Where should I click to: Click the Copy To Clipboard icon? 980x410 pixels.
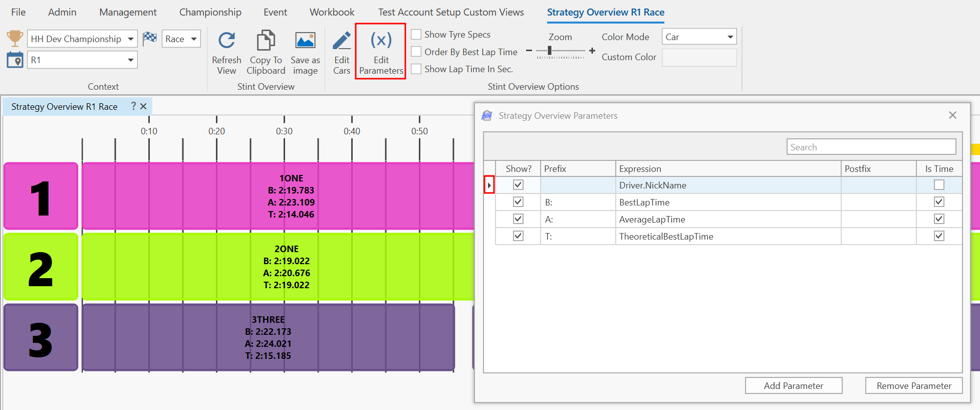click(266, 41)
